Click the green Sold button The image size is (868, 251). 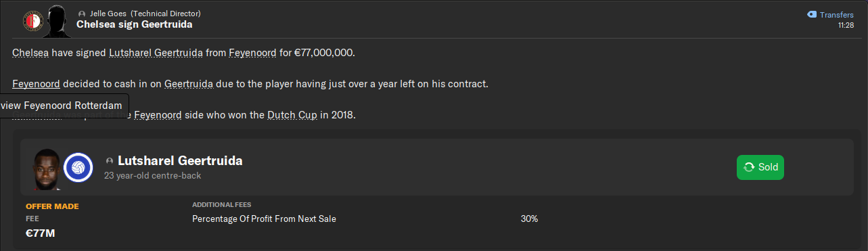click(760, 167)
